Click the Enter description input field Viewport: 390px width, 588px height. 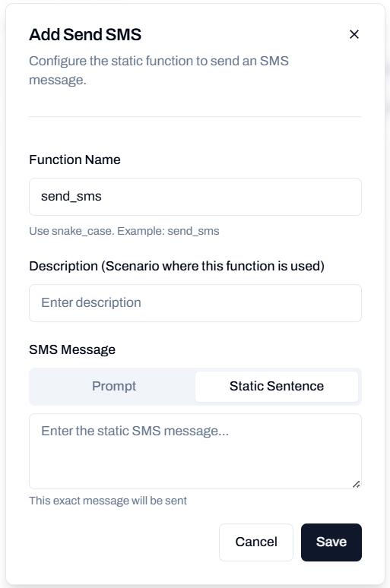tap(195, 303)
